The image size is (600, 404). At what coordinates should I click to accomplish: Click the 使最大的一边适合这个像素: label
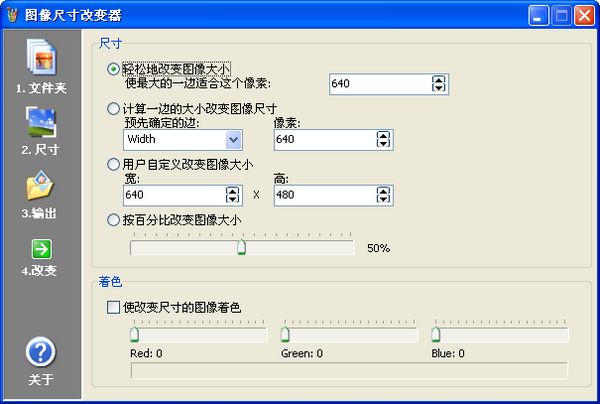(x=198, y=83)
